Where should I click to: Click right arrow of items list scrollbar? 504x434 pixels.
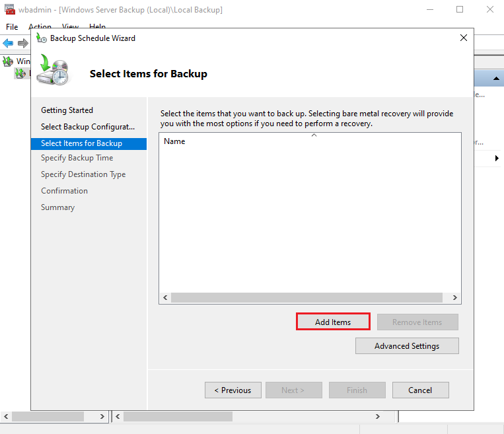click(454, 298)
